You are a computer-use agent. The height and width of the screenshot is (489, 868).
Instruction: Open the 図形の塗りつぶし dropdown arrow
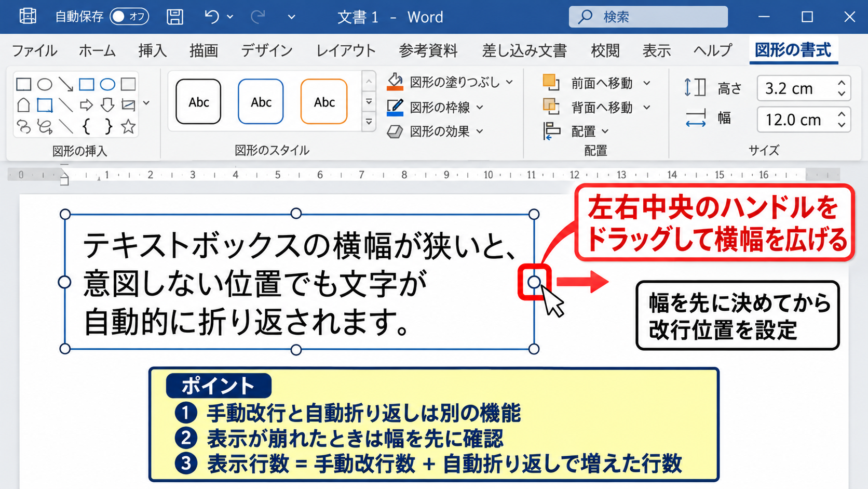click(509, 82)
